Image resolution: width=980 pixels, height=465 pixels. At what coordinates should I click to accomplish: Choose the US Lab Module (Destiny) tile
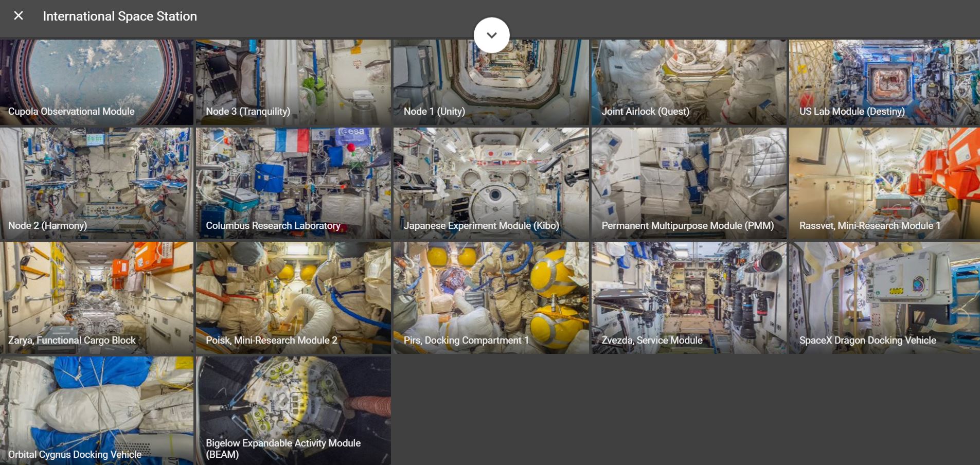point(884,82)
